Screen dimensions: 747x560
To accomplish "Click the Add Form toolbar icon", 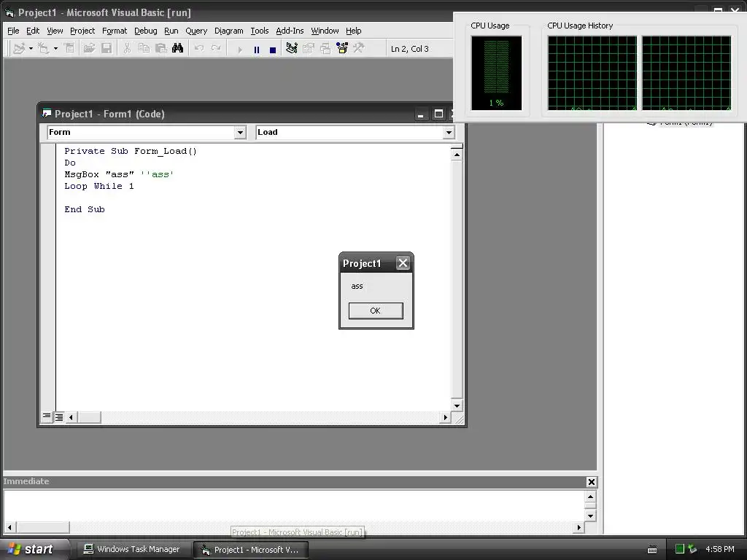I will pos(43,49).
